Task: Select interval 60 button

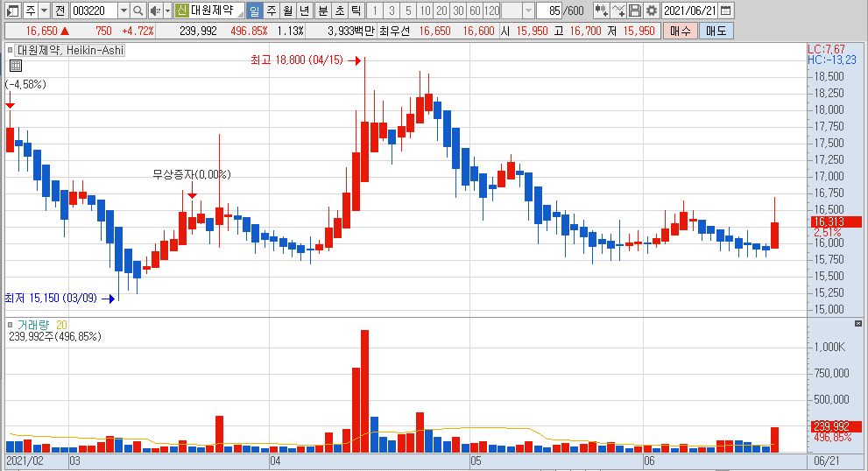Action: pos(475,10)
